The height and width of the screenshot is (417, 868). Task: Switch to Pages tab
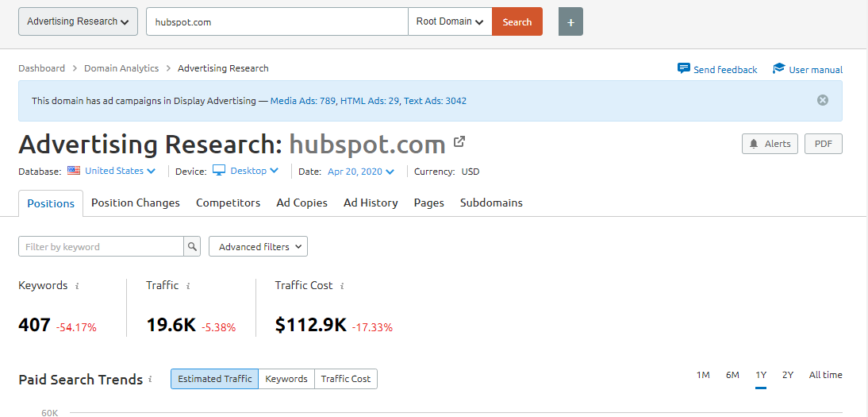[429, 203]
